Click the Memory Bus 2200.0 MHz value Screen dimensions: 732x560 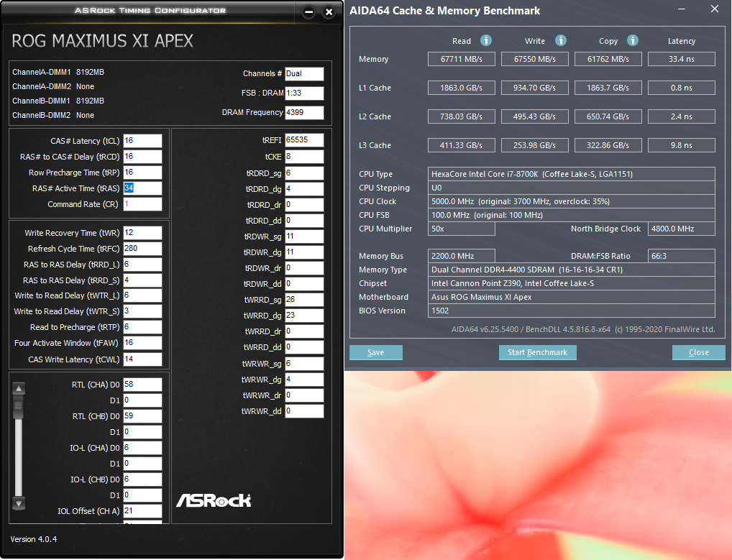[461, 256]
